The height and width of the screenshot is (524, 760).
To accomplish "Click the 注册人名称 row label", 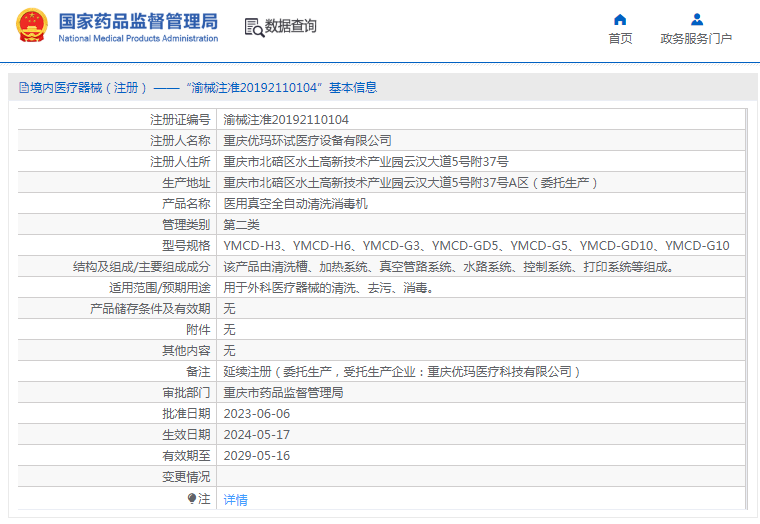I will 180,141.
